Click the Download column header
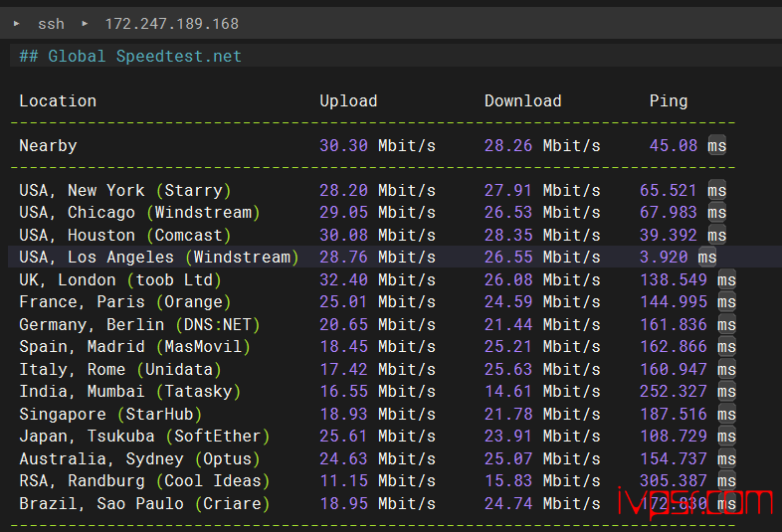782x532 pixels. 522,100
